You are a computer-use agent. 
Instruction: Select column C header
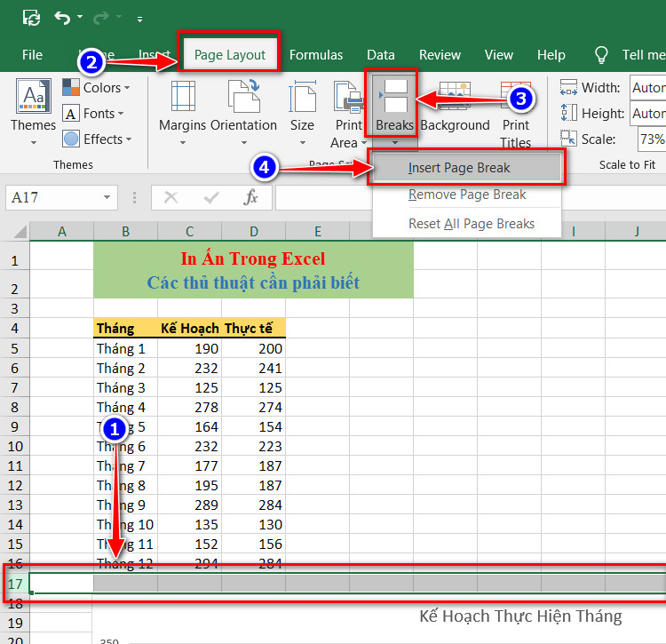[x=189, y=232]
